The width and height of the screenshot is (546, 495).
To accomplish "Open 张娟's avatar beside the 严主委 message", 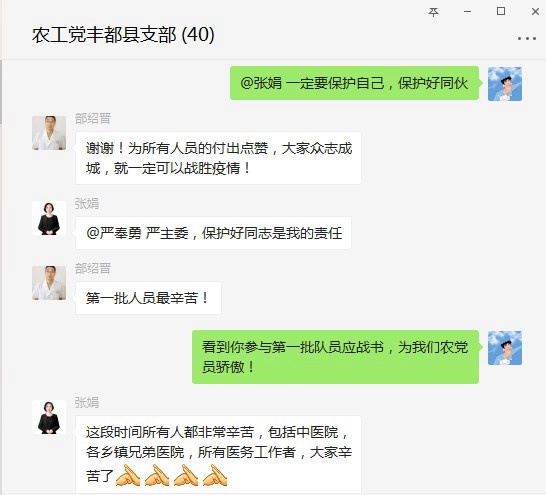I will (49, 218).
